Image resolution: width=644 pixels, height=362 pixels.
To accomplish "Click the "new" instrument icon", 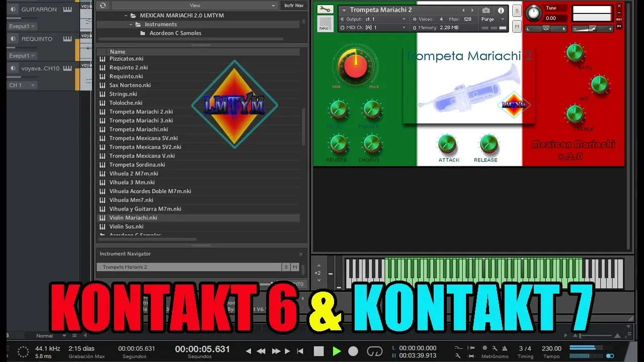I will [326, 24].
